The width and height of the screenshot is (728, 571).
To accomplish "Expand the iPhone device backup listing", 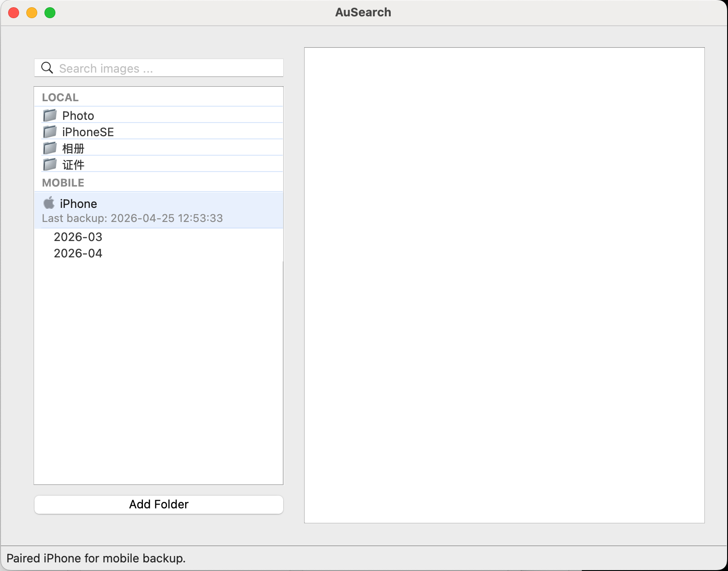I will pyautogui.click(x=78, y=204).
